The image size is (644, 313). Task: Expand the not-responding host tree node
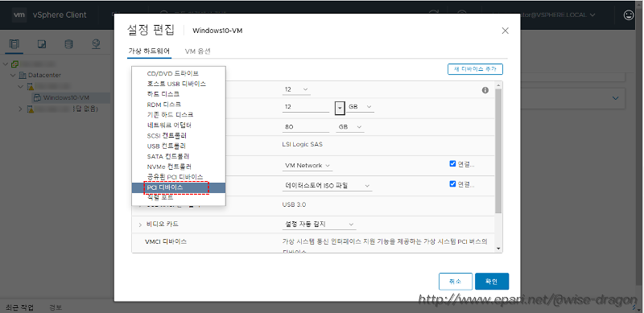pyautogui.click(x=21, y=109)
